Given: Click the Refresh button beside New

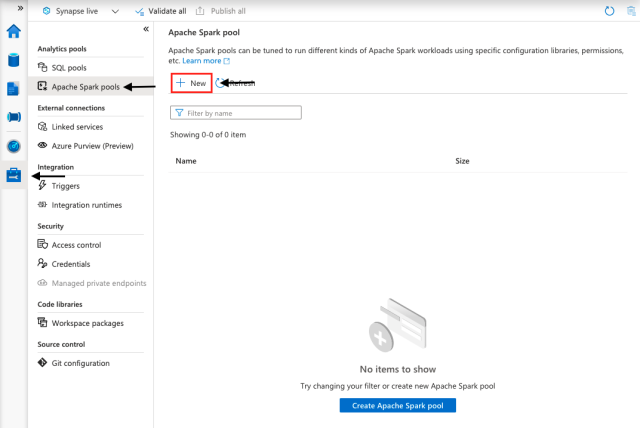Looking at the screenshot, I should [236, 83].
